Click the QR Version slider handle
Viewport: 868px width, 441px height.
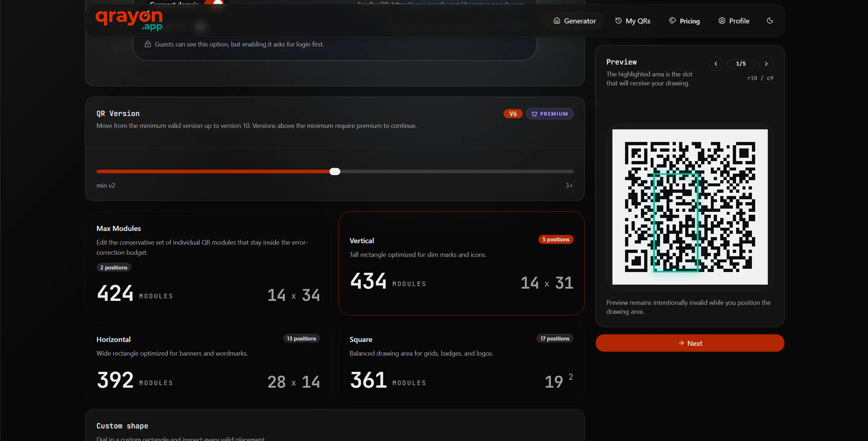tap(335, 171)
